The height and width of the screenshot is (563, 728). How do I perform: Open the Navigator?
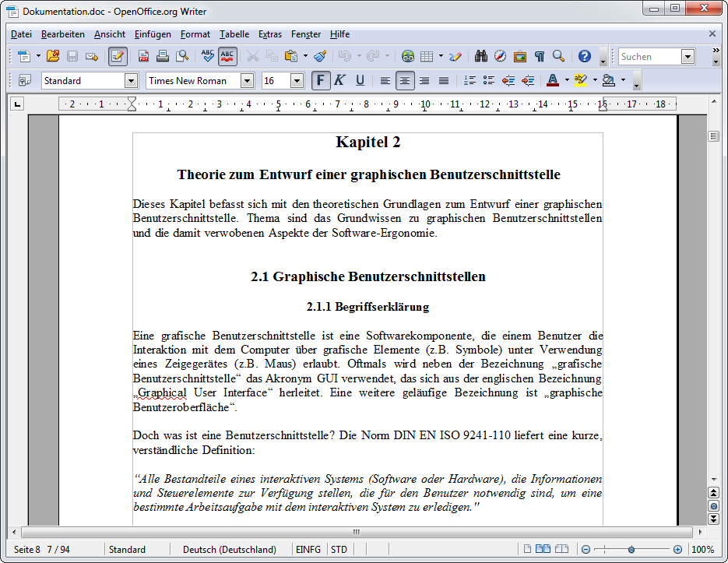point(501,55)
